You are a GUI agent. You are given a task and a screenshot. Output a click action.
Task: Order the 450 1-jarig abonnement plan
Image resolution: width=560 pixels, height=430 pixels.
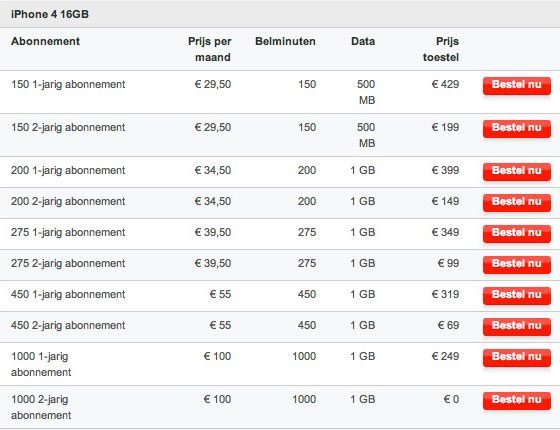[x=517, y=296]
